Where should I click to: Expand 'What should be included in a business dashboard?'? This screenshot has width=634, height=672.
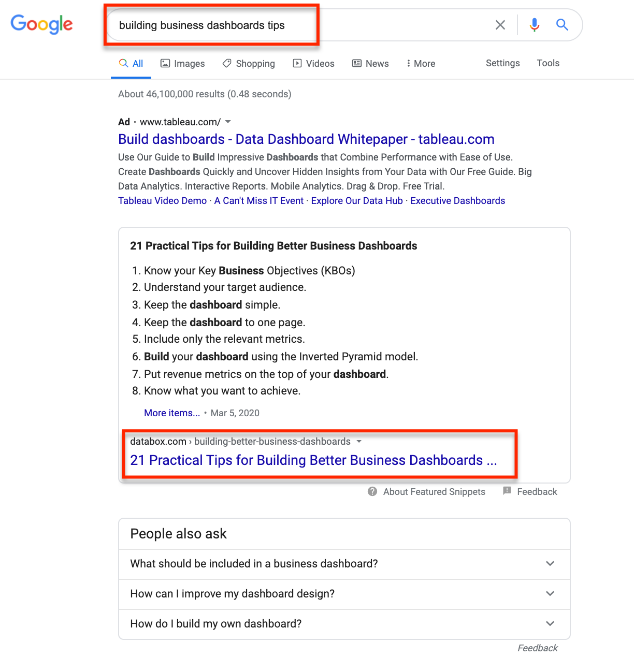pos(344,563)
